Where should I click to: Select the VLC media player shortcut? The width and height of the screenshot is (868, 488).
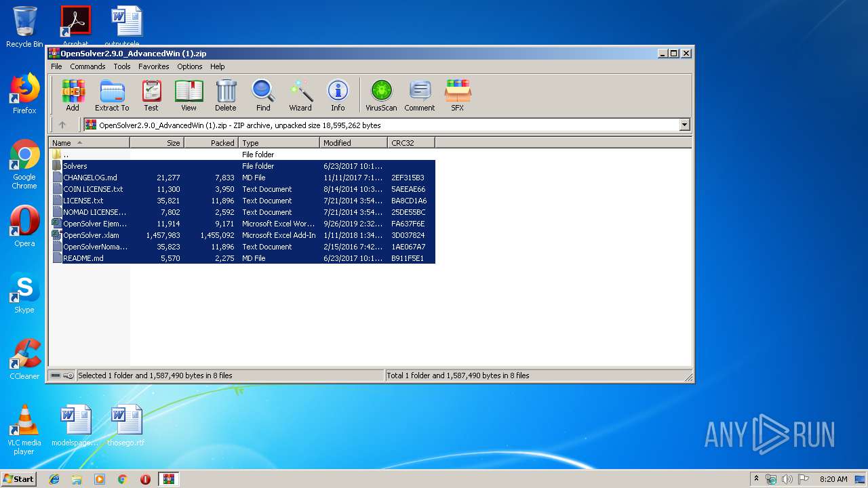pos(24,430)
